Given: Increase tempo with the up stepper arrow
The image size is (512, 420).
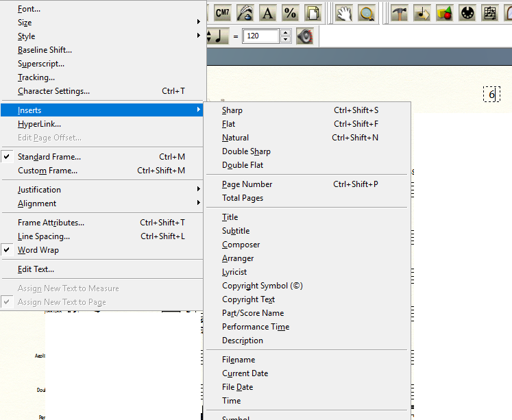Looking at the screenshot, I should 286,33.
